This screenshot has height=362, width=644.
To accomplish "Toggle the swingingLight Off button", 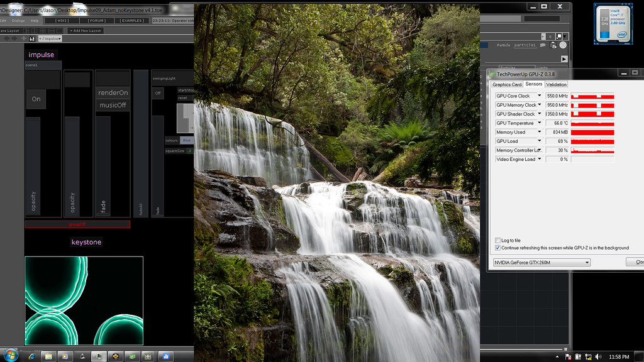I will coord(158,94).
